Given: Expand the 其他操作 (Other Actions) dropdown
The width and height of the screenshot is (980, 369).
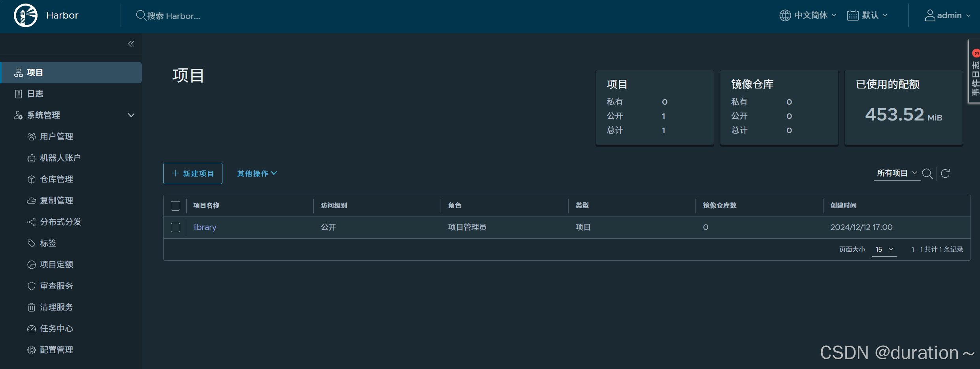Looking at the screenshot, I should point(256,173).
